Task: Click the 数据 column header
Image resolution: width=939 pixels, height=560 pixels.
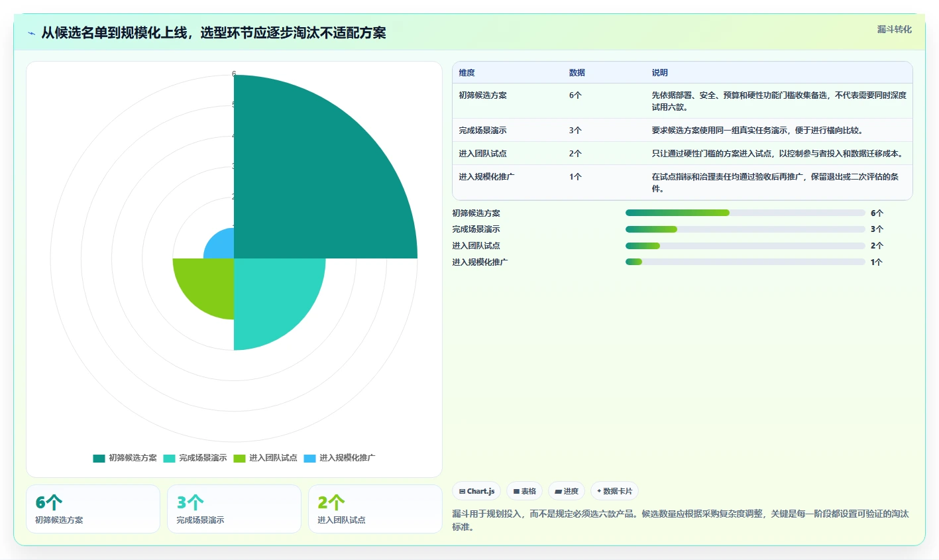Action: (577, 73)
